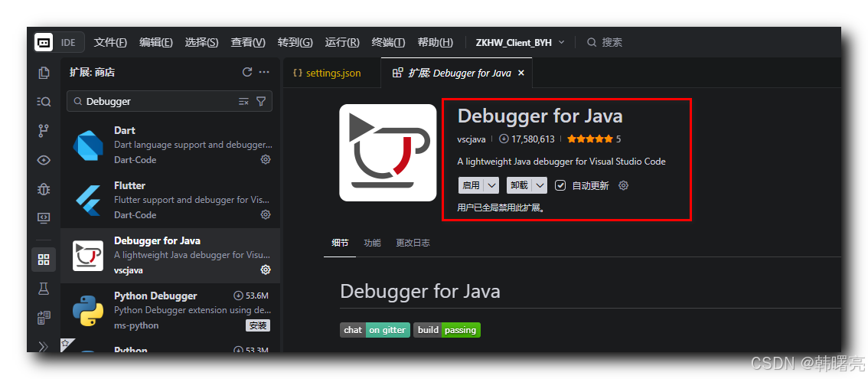Open manage gear for Debugger for Java row
This screenshot has width=868, height=379.
pos(266,270)
